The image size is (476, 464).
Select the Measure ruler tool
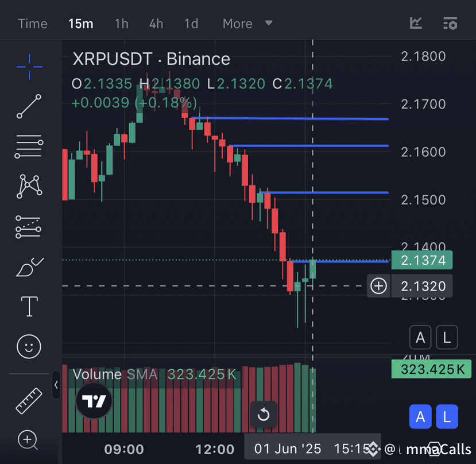point(29,400)
